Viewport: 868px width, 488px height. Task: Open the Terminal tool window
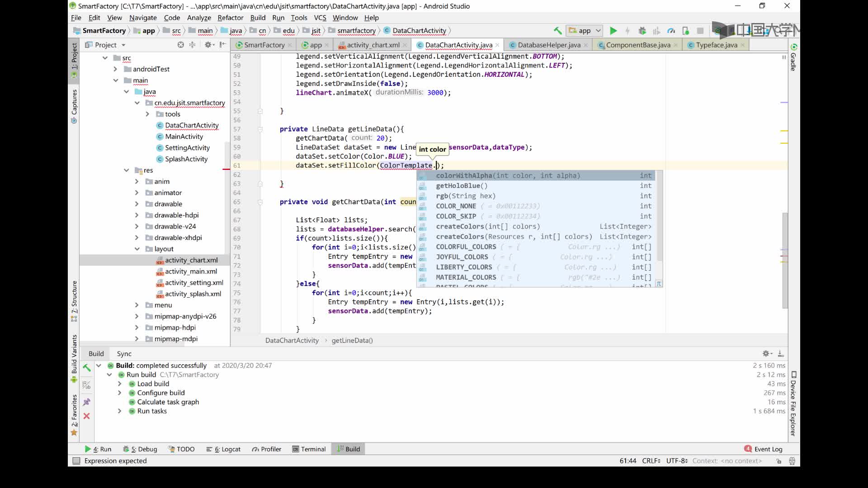tap(309, 449)
